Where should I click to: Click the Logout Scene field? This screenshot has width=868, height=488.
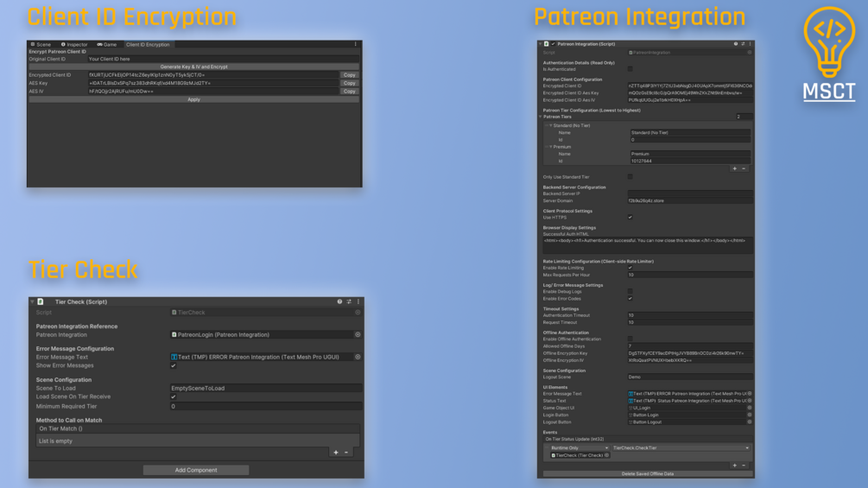[690, 377]
